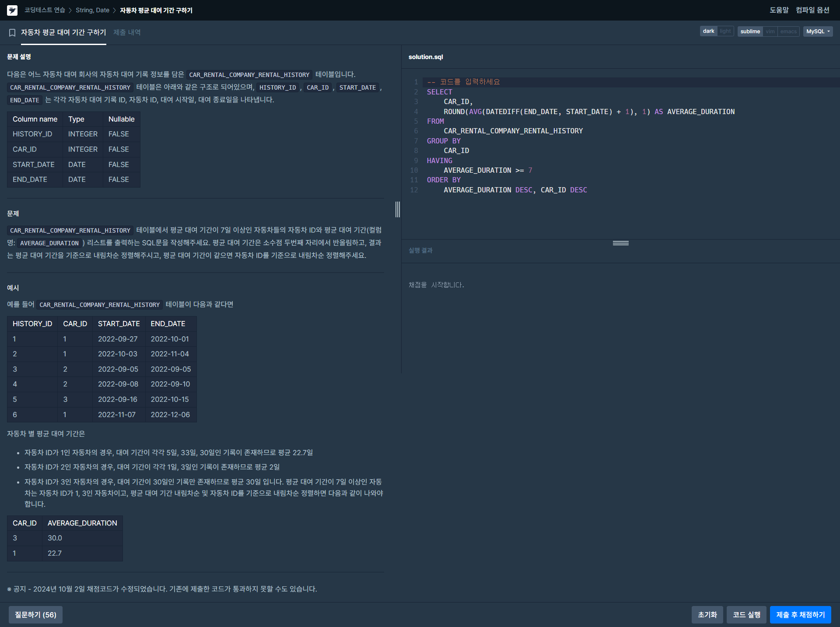Open 컴파일 옵션 menu

[812, 10]
